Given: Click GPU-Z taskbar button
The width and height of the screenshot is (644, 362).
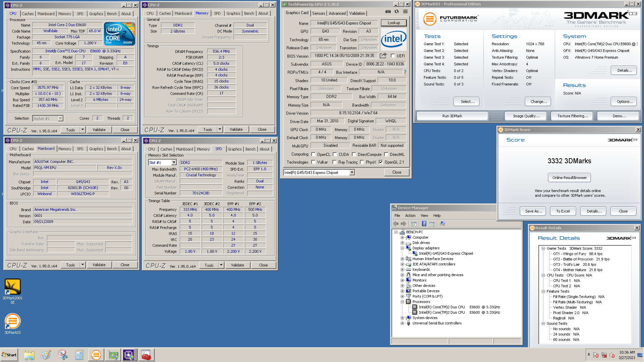Looking at the screenshot, I should 113,355.
